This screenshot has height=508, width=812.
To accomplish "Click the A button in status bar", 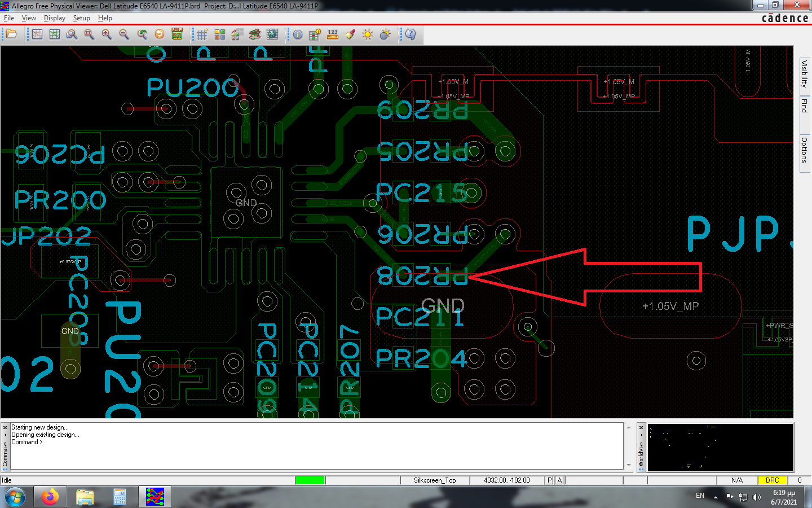I will click(559, 480).
